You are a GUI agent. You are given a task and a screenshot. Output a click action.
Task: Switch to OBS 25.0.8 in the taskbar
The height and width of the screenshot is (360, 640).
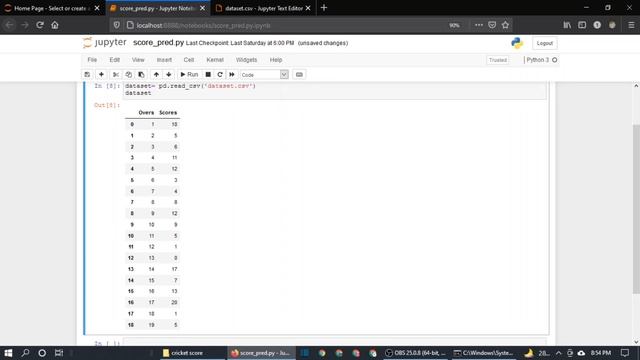tap(416, 353)
